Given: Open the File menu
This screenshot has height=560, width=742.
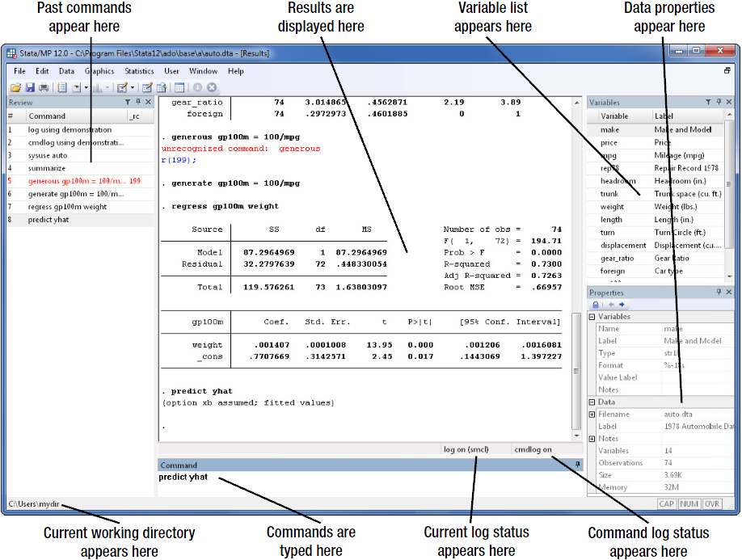Looking at the screenshot, I should 20,71.
